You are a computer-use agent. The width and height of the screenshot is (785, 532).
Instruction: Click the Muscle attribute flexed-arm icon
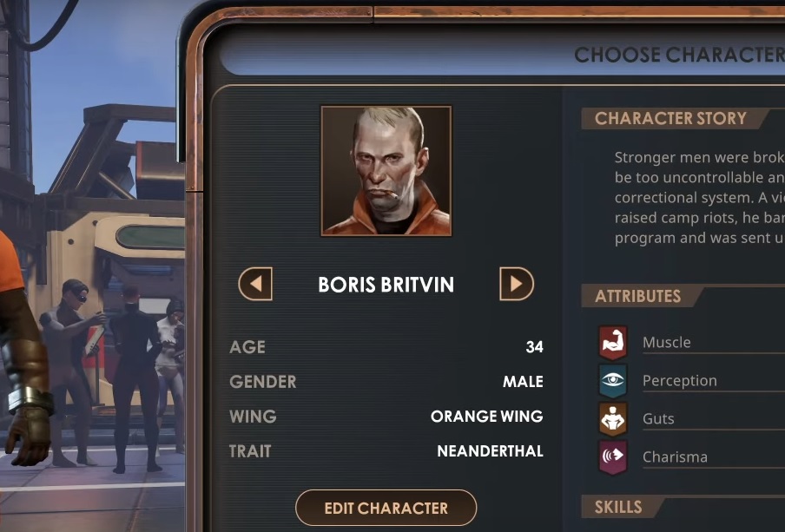click(613, 343)
